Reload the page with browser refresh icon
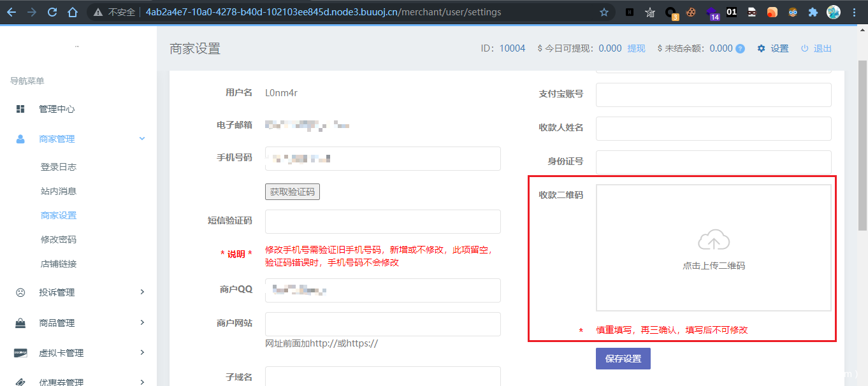This screenshot has height=386, width=868. 52,12
